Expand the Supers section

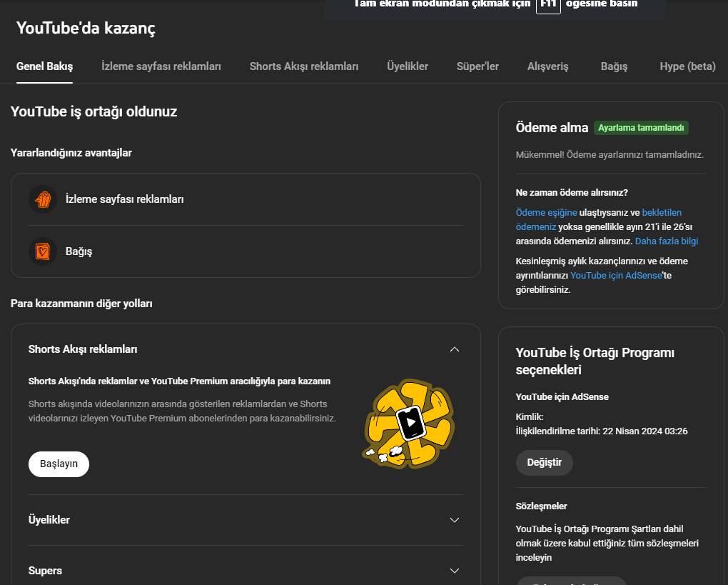455,571
